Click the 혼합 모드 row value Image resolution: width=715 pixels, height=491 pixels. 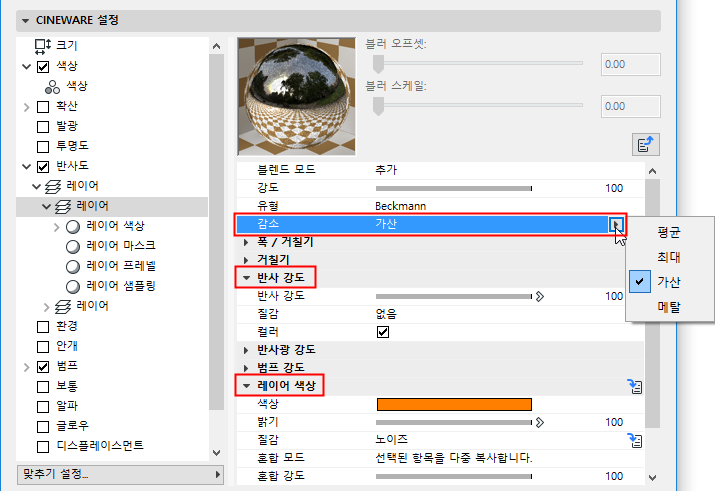[454, 458]
